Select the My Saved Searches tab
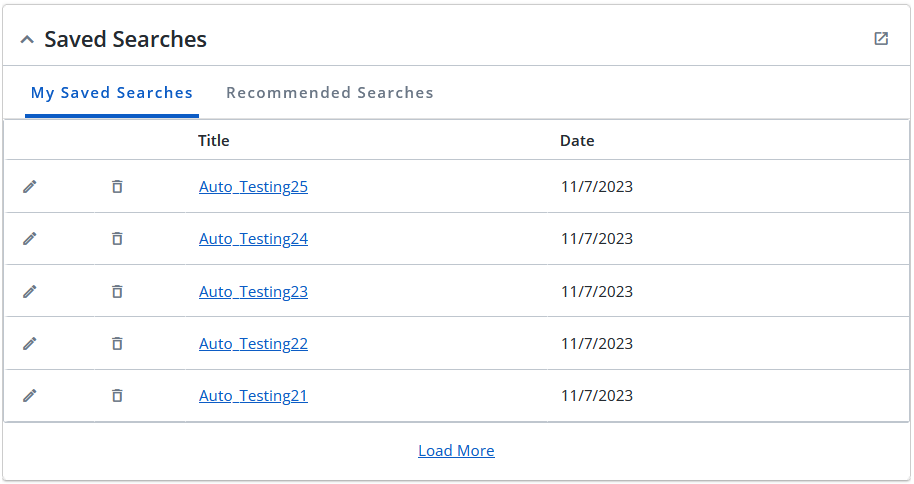Screen dimensions: 914x484 point(112,93)
